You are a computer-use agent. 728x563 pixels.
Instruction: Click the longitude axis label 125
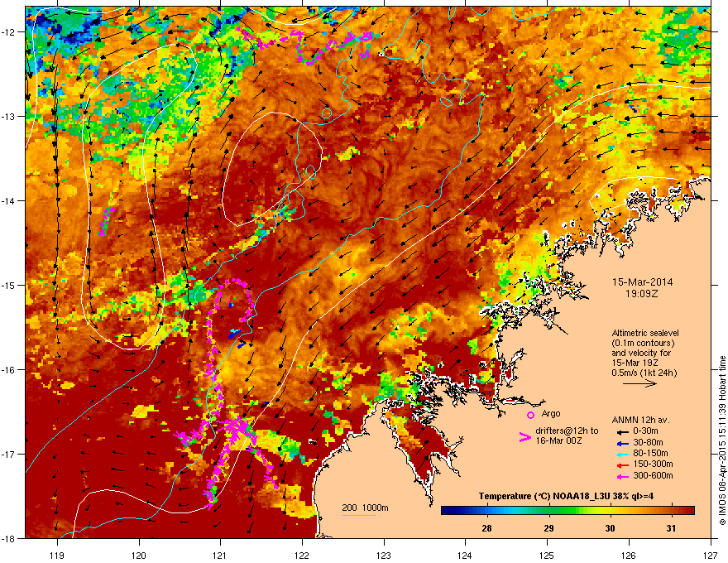547,555
